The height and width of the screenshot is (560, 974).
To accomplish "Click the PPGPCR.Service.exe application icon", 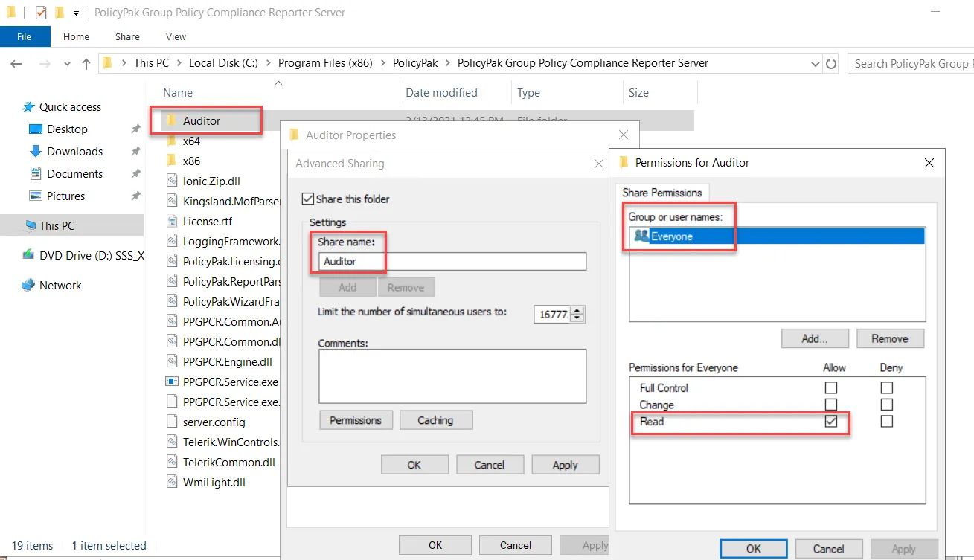I will pyautogui.click(x=171, y=382).
